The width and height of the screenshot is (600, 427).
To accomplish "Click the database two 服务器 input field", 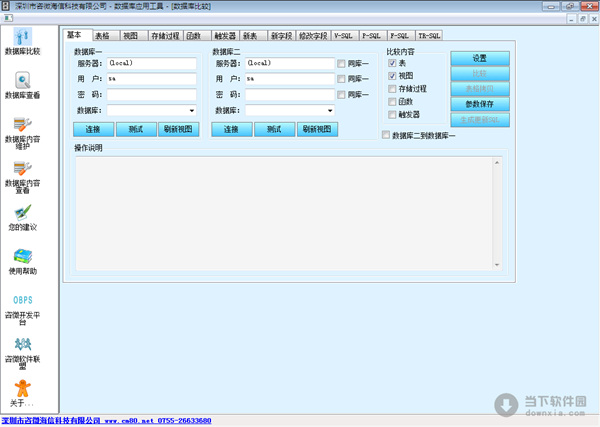I will 290,64.
